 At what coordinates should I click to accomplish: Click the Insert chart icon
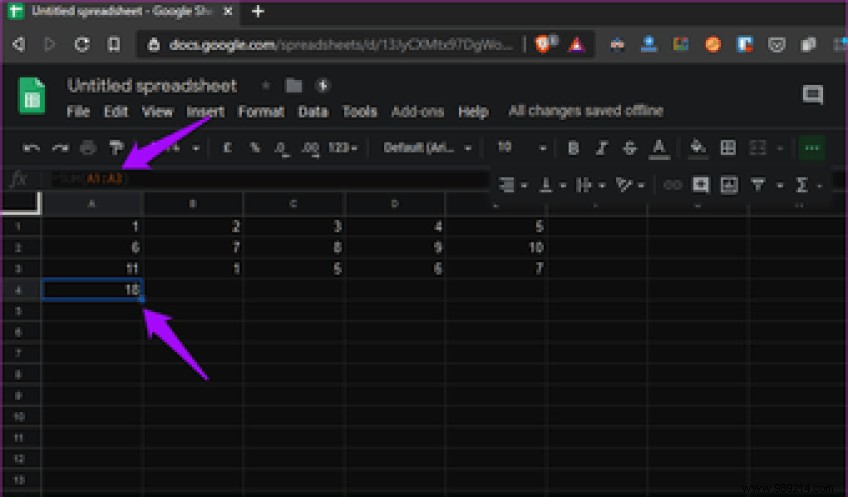729,185
